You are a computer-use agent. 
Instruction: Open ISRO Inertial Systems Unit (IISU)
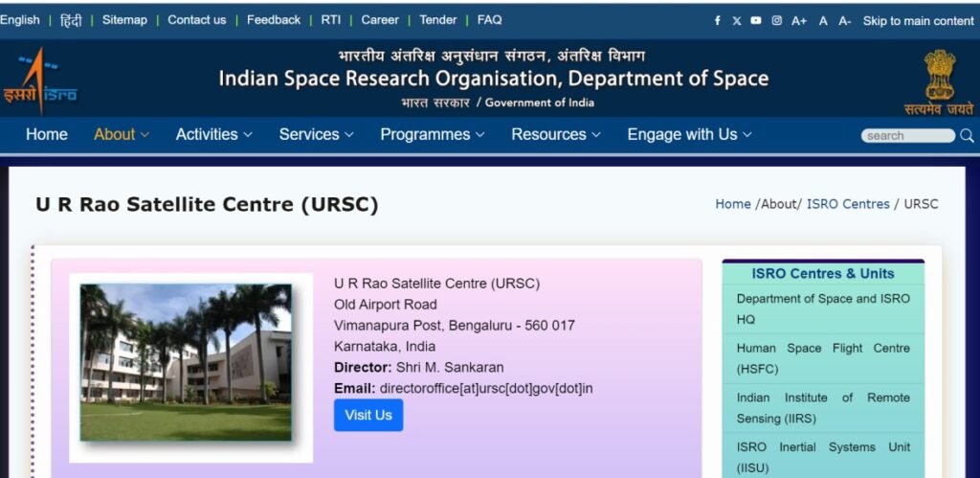[823, 457]
